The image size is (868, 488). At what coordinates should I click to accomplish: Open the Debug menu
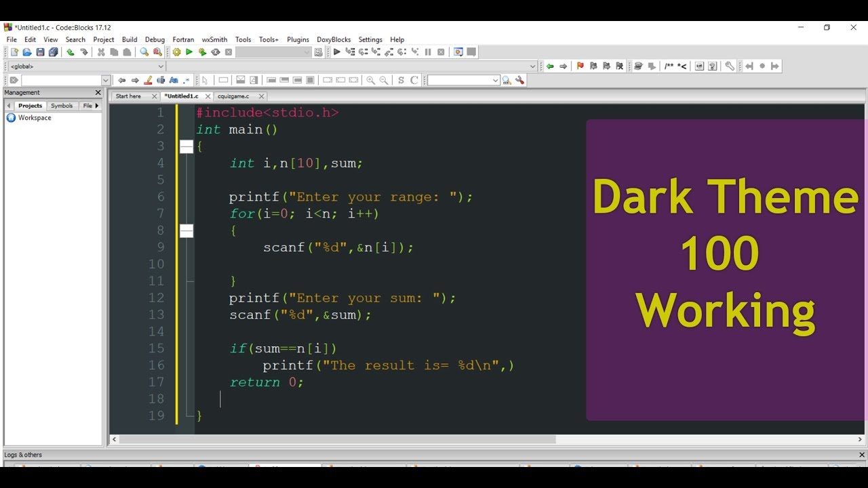click(155, 39)
